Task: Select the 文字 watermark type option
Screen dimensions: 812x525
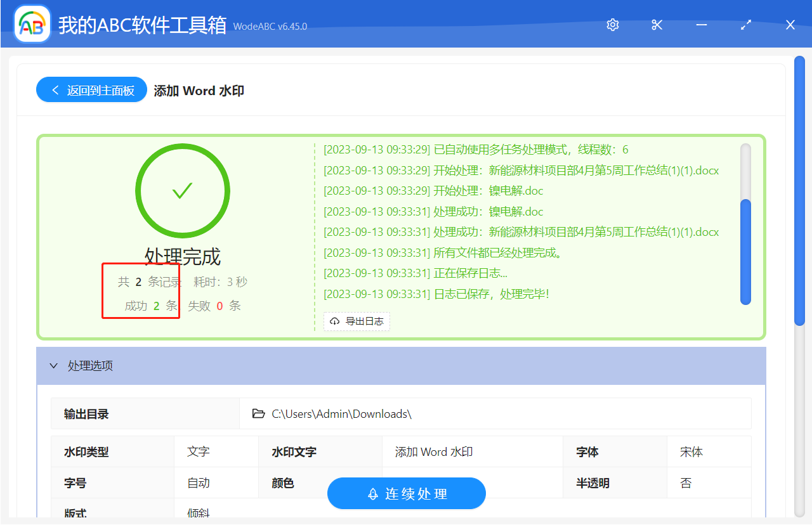Action: point(199,451)
